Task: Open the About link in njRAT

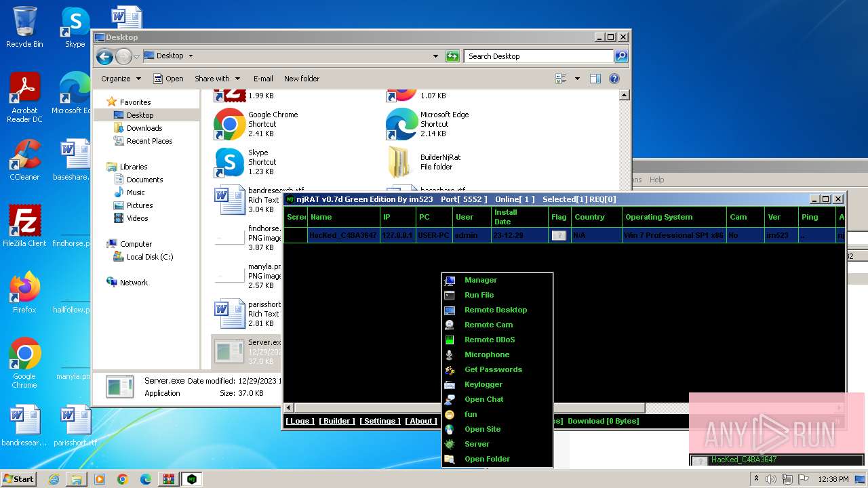Action: [421, 421]
